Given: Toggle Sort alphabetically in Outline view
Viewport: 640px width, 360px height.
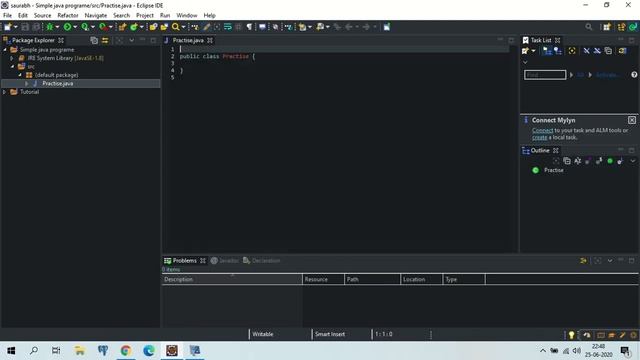Looking at the screenshot, I should 578,161.
